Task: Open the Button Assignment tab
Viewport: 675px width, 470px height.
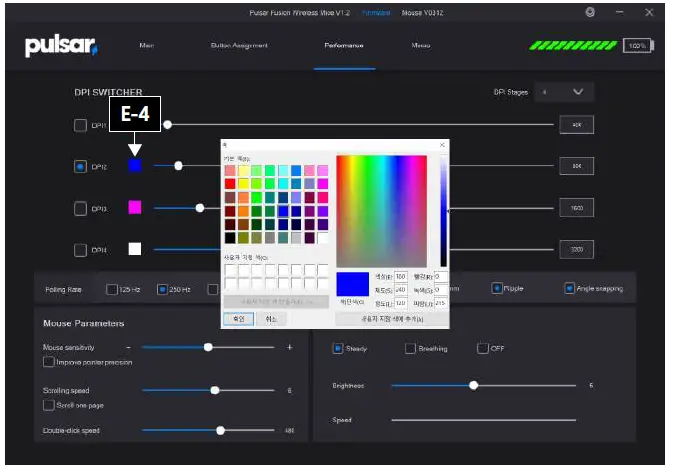Action: point(239,45)
